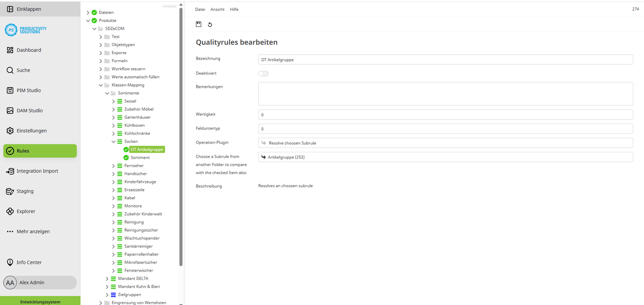Open the PIM Studio section
644x305 pixels.
pyautogui.click(x=29, y=90)
